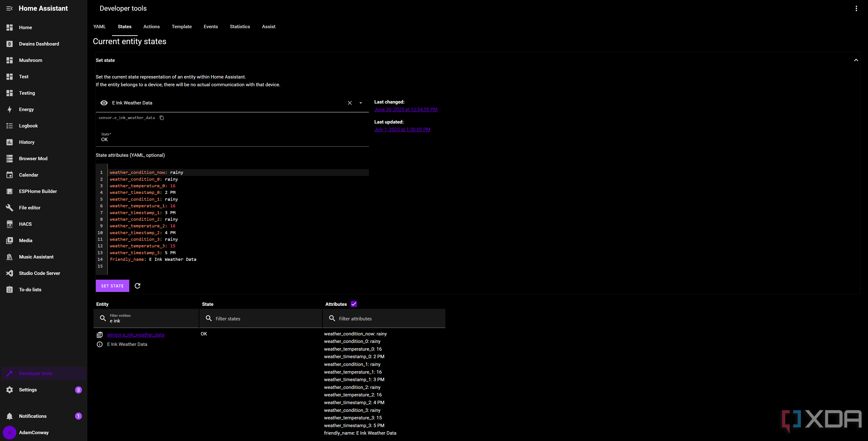This screenshot has width=868, height=441.
Task: Click weather_timestamp_3: 5 PM in attributes list
Action: click(x=354, y=426)
